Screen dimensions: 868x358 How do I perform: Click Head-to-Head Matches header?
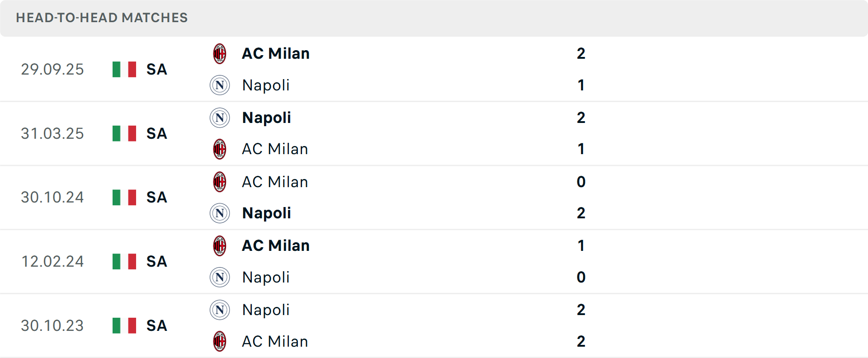(102, 18)
